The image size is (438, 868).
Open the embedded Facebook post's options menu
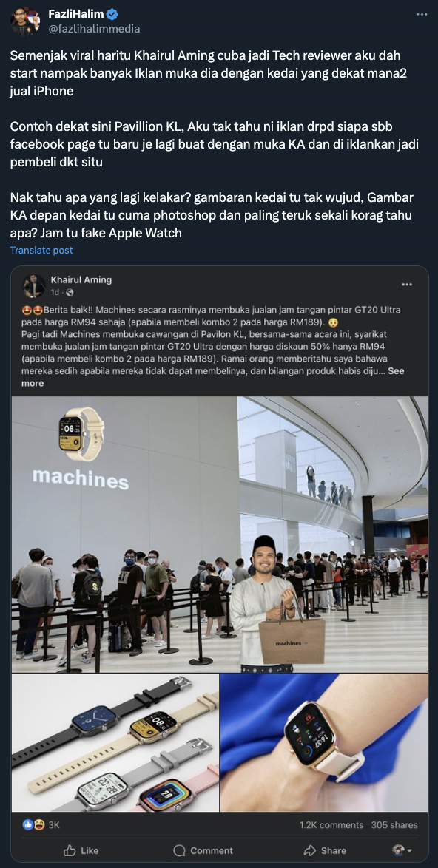pos(407,285)
